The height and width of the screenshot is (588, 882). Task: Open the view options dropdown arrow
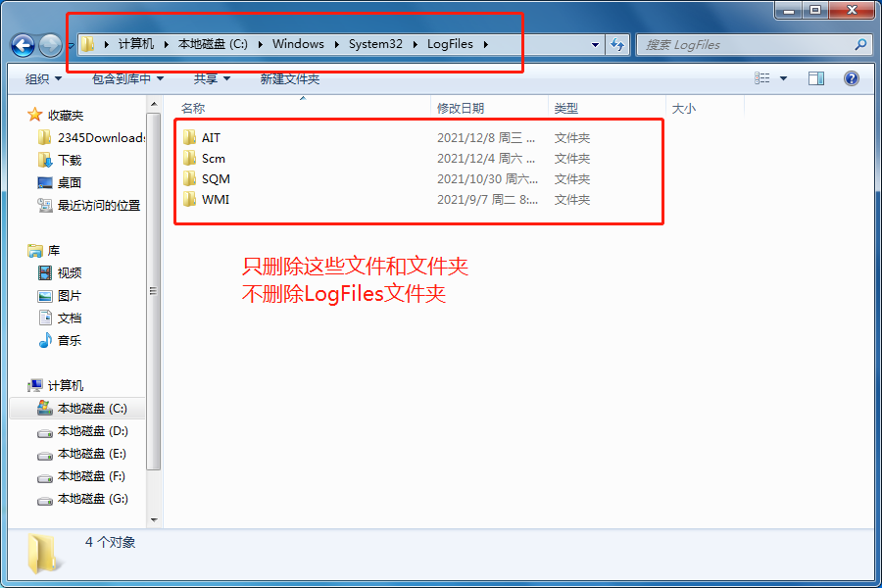tap(783, 78)
